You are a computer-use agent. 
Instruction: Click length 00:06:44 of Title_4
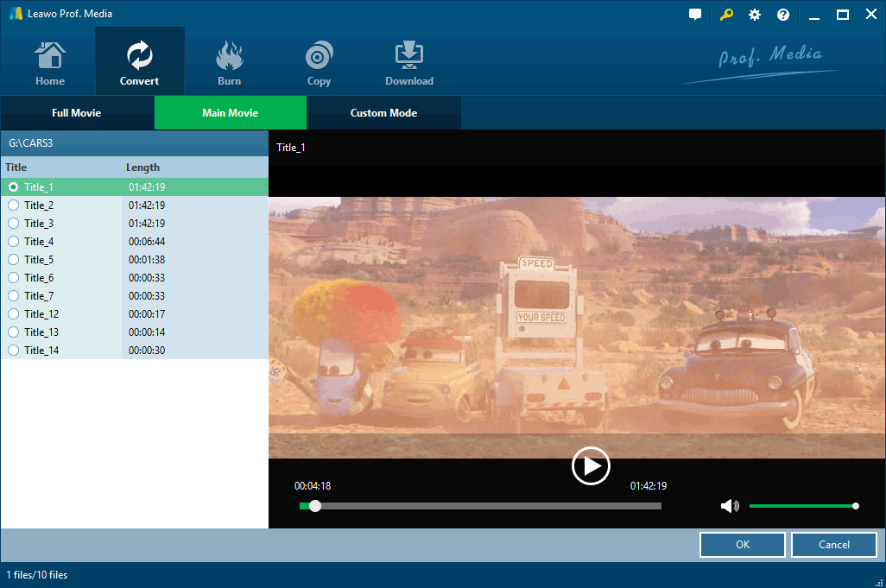tap(146, 241)
